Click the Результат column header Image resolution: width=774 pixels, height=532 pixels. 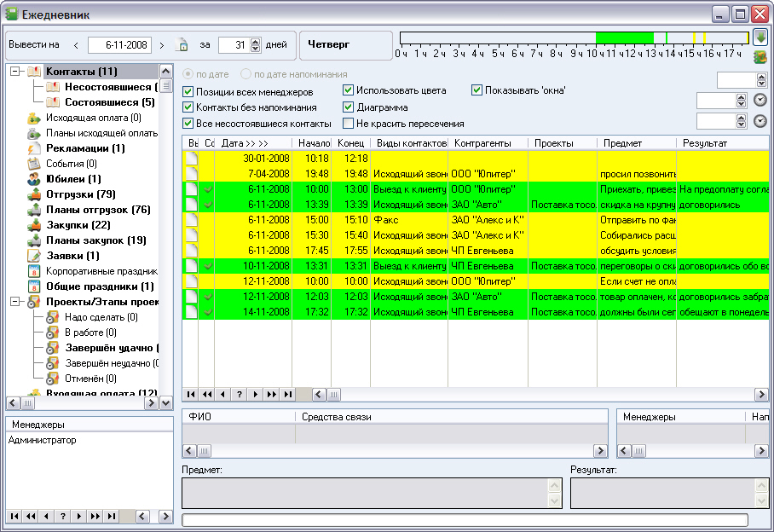click(x=723, y=143)
